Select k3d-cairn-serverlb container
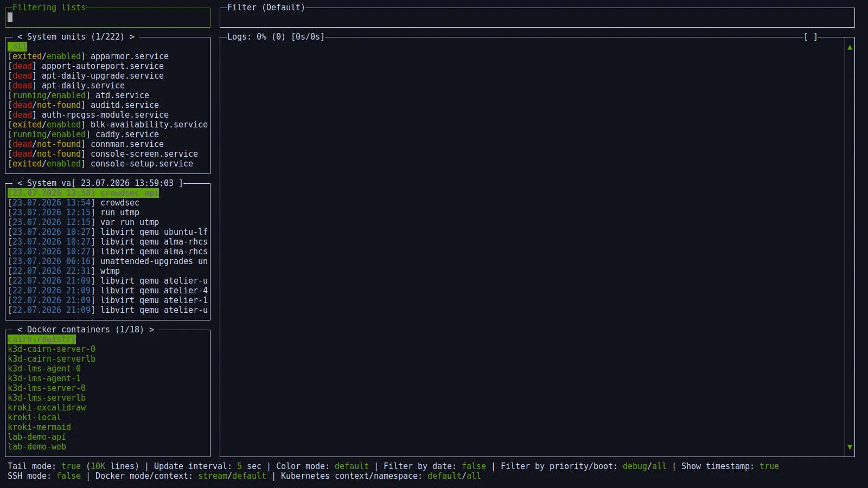Viewport: 868px width, 488px height. coord(52,359)
